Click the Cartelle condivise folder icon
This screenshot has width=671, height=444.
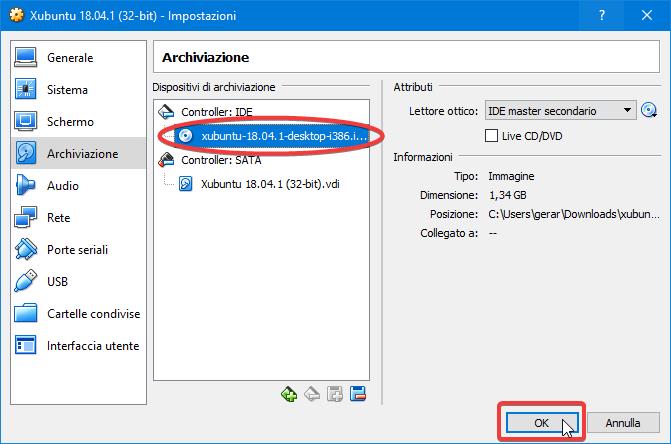[x=26, y=313]
